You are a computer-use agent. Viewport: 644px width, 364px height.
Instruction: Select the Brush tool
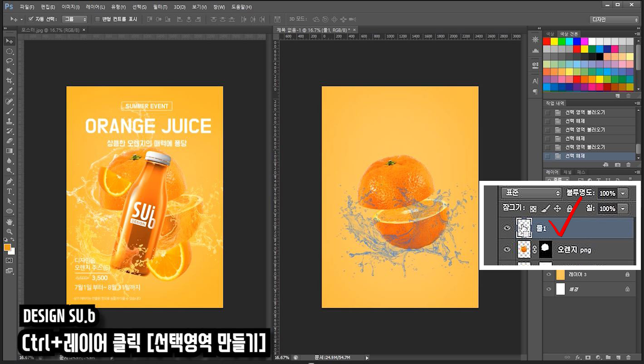coord(9,111)
